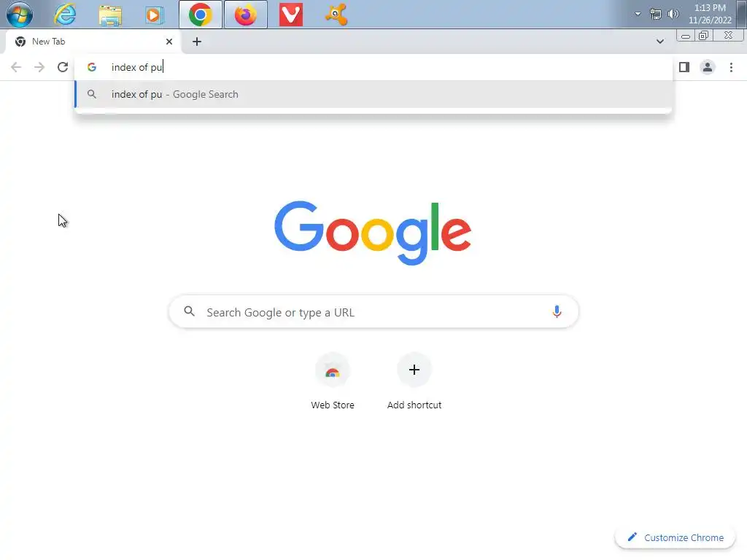Reload the page with refresh icon
Image resolution: width=747 pixels, height=560 pixels.
tap(63, 67)
